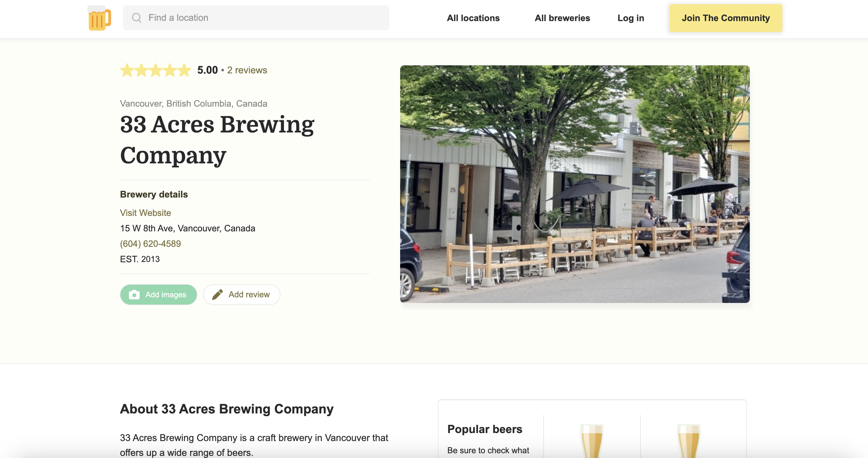
Task: Select the Add images button
Action: [x=158, y=295]
